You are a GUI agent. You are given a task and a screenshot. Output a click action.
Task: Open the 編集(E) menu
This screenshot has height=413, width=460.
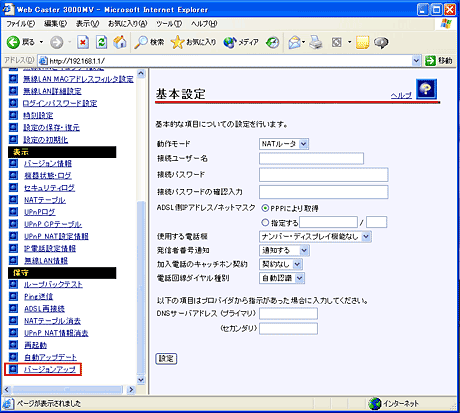55,24
